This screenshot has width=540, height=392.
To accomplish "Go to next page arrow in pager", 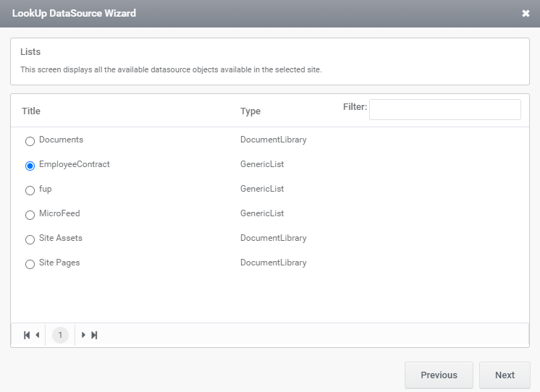I will 83,335.
